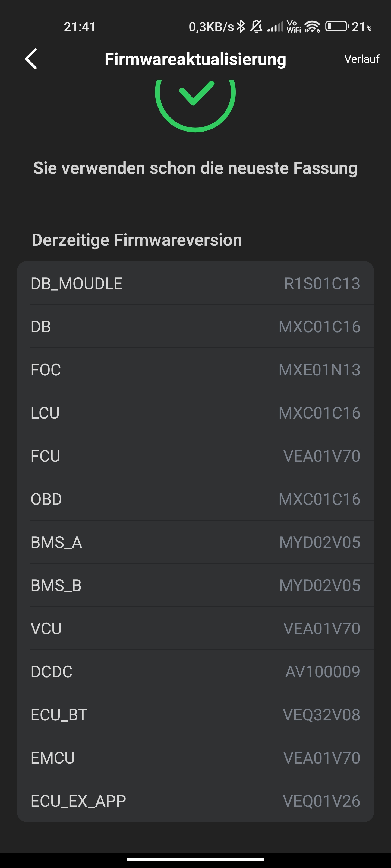This screenshot has height=868, width=391.
Task: Tap the VoWiFi status icon
Action: (294, 27)
